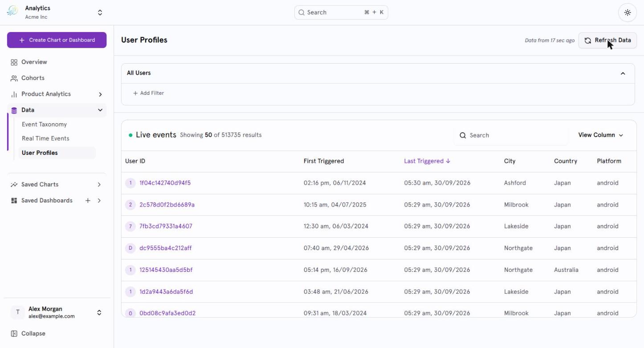The image size is (644, 348).
Task: Click the Platform column header
Action: click(609, 162)
